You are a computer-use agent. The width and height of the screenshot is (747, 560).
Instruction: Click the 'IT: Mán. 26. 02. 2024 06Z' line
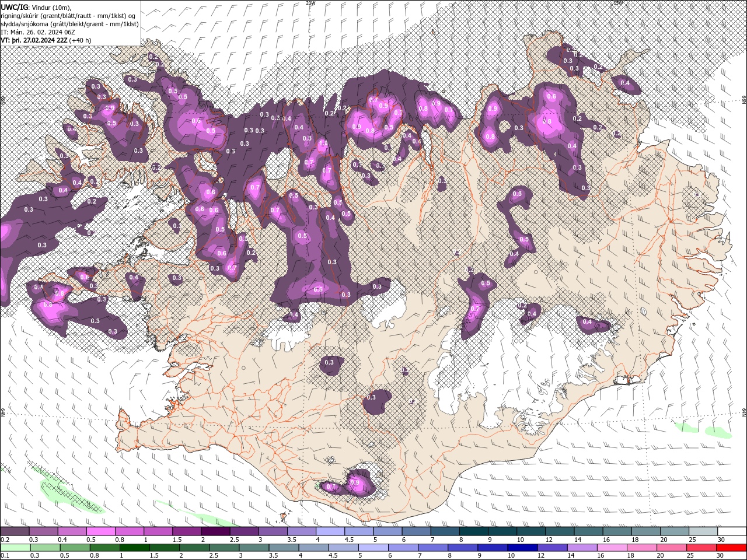pyautogui.click(x=39, y=32)
